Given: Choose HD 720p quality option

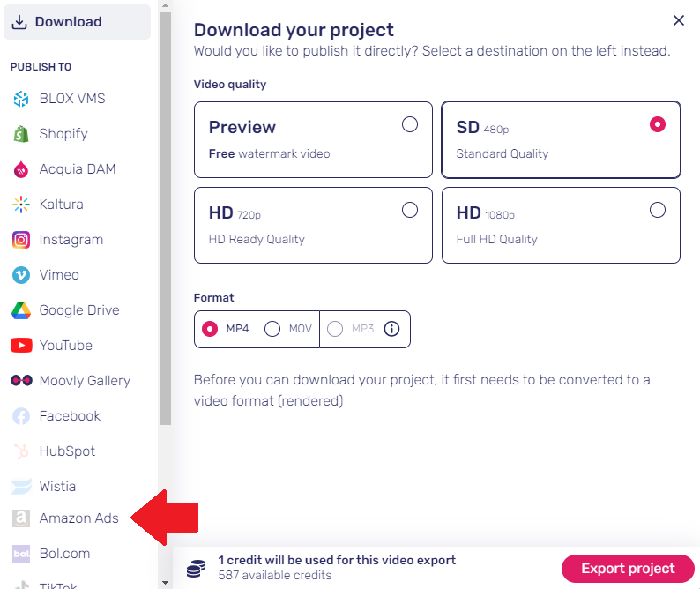Looking at the screenshot, I should tap(313, 225).
